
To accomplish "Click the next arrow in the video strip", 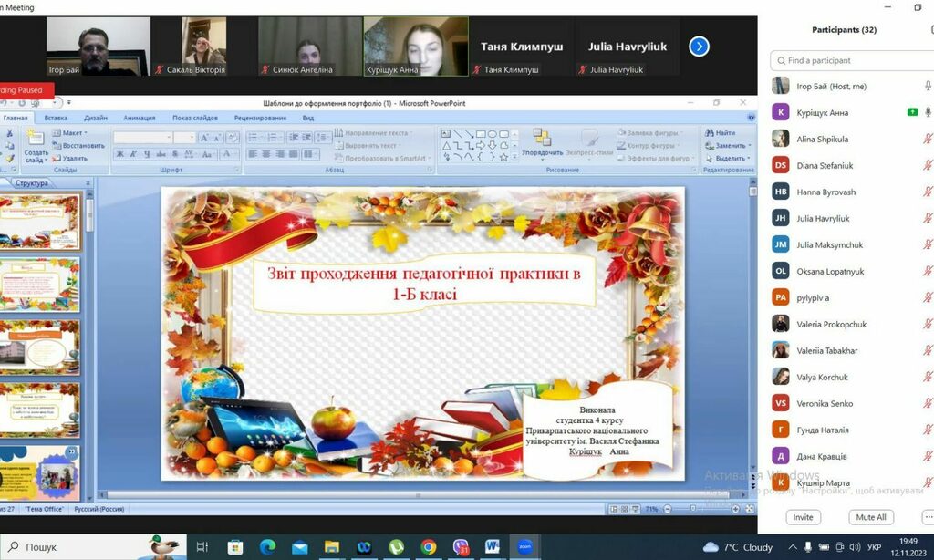I will pos(699,47).
